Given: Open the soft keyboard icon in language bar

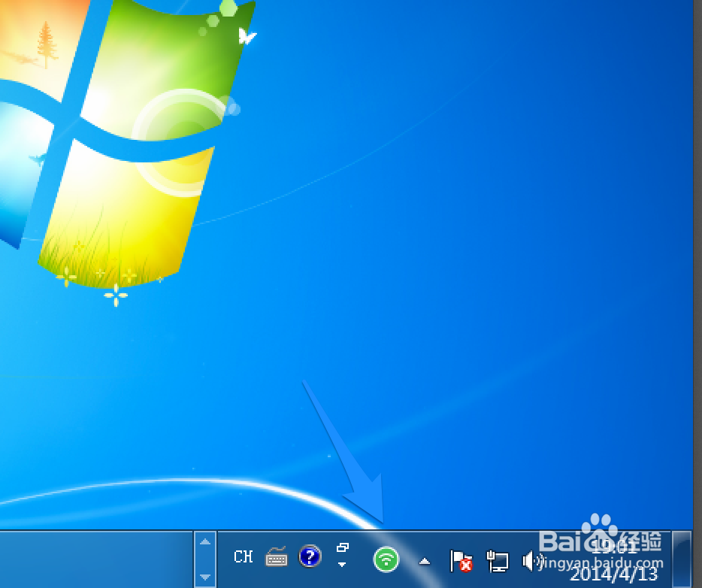Looking at the screenshot, I should (277, 557).
